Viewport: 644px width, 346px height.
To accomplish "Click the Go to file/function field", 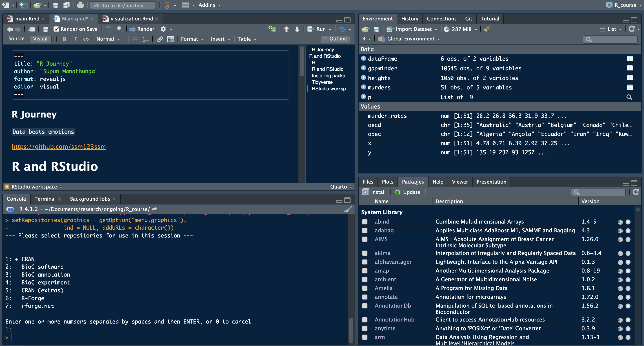I will [x=123, y=5].
